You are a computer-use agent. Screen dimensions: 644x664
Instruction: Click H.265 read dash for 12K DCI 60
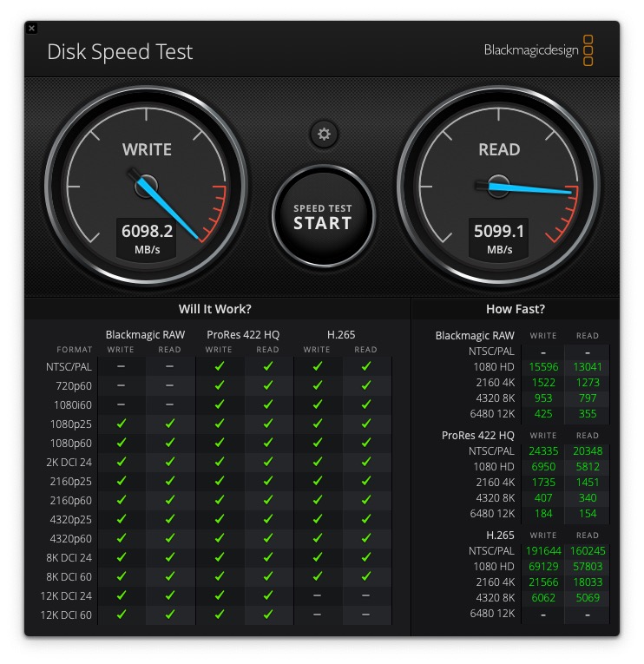(366, 615)
